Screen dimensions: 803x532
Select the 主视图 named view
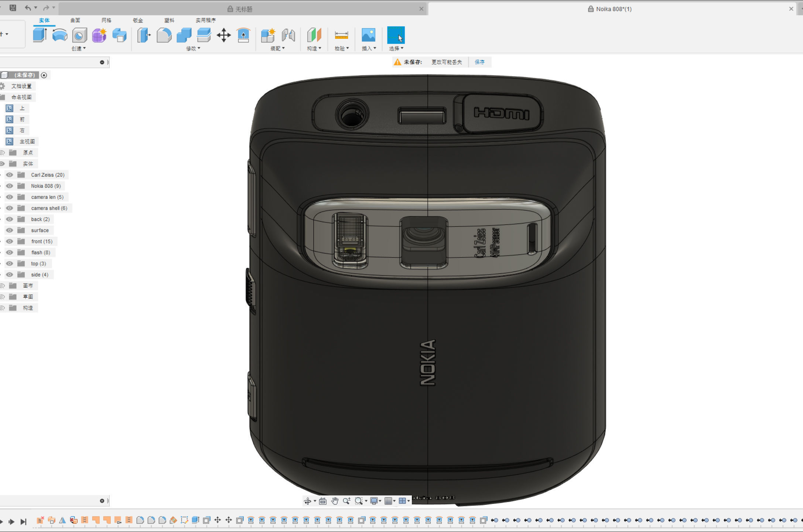click(x=27, y=141)
